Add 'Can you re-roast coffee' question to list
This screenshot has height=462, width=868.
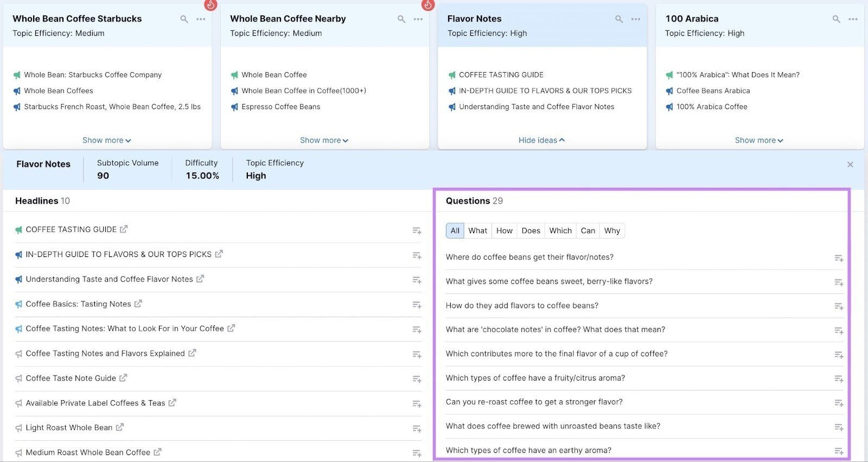[x=839, y=403]
